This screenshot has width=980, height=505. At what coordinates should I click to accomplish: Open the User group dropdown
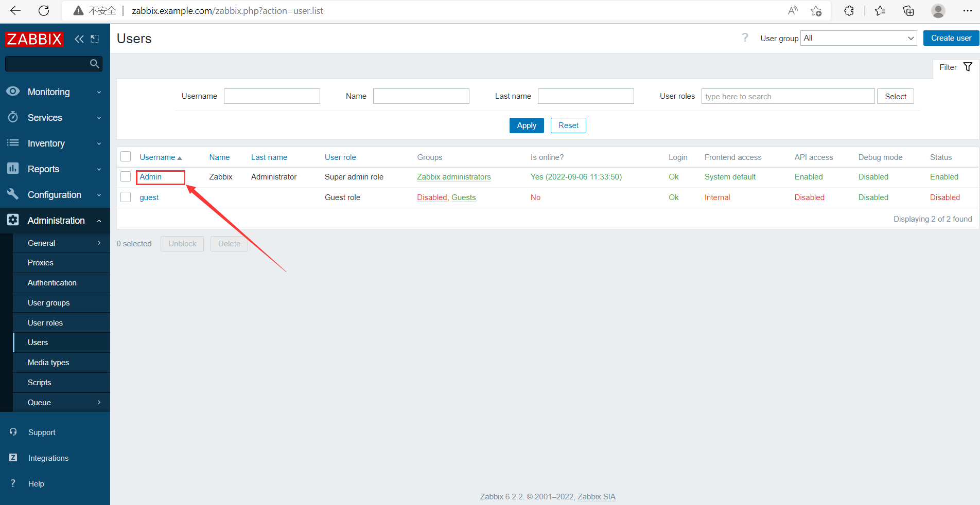[x=859, y=38]
